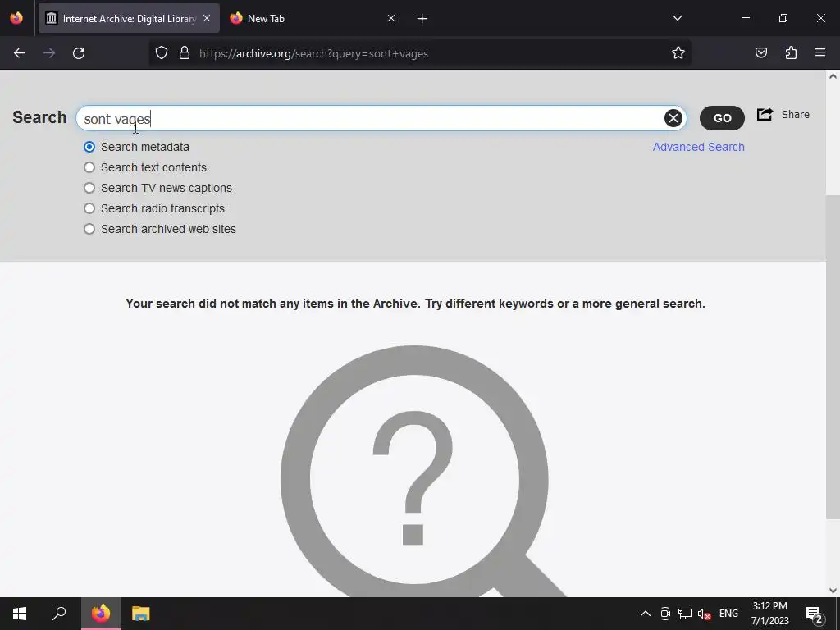Click the scrollbar down arrow
The image size is (840, 630).
(x=833, y=591)
